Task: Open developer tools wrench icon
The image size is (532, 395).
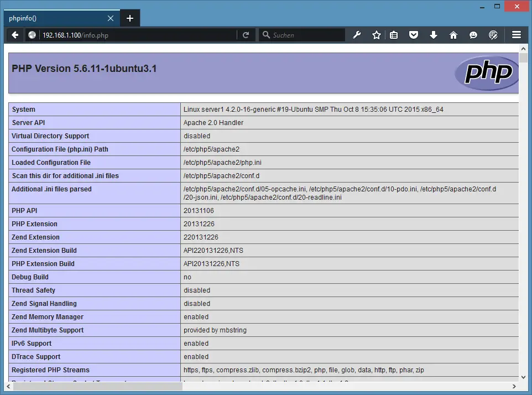Action: coord(357,35)
